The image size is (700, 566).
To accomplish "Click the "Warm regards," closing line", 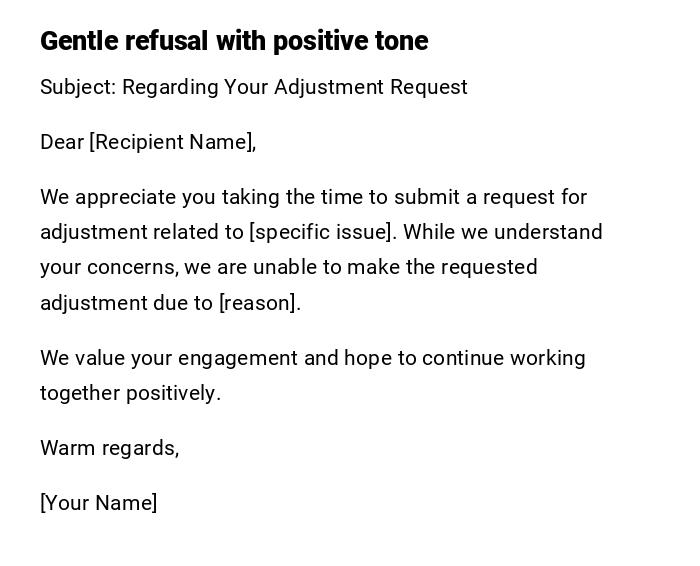I will pyautogui.click(x=110, y=448).
